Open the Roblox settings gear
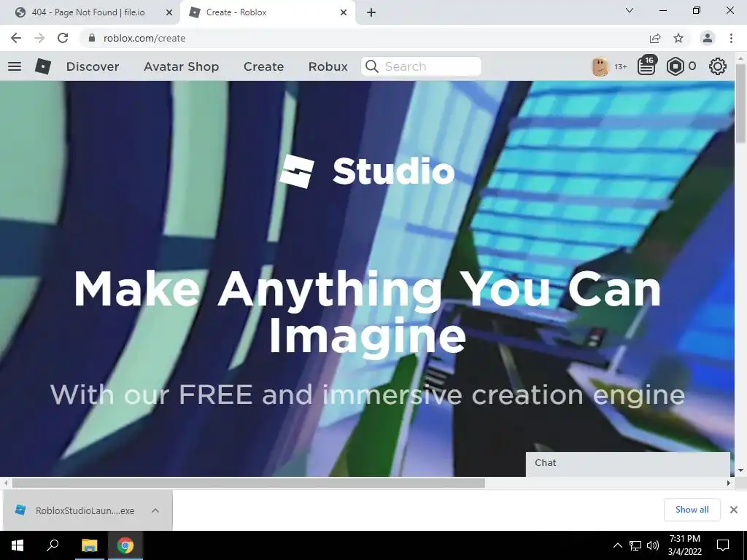 [718, 66]
